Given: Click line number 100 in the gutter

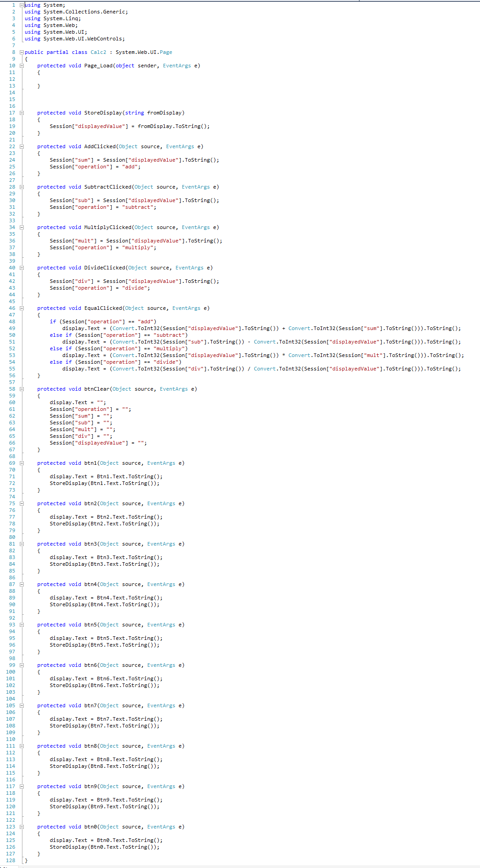Looking at the screenshot, I should tap(10, 672).
